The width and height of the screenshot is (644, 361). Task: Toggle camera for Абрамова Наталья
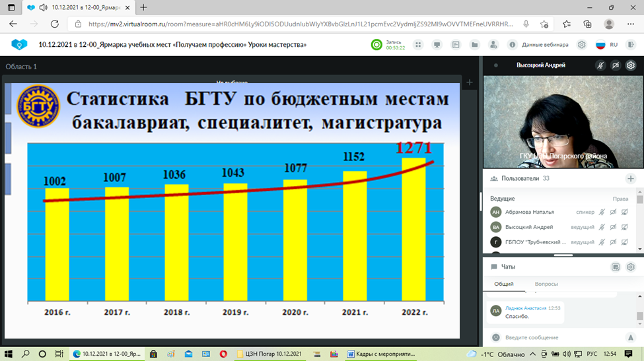tap(613, 212)
